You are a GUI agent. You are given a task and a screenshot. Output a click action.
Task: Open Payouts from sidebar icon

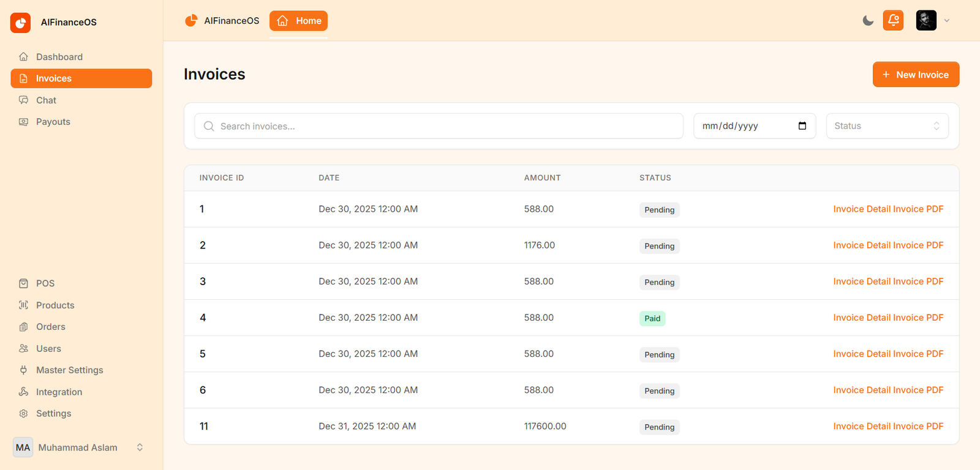(23, 122)
